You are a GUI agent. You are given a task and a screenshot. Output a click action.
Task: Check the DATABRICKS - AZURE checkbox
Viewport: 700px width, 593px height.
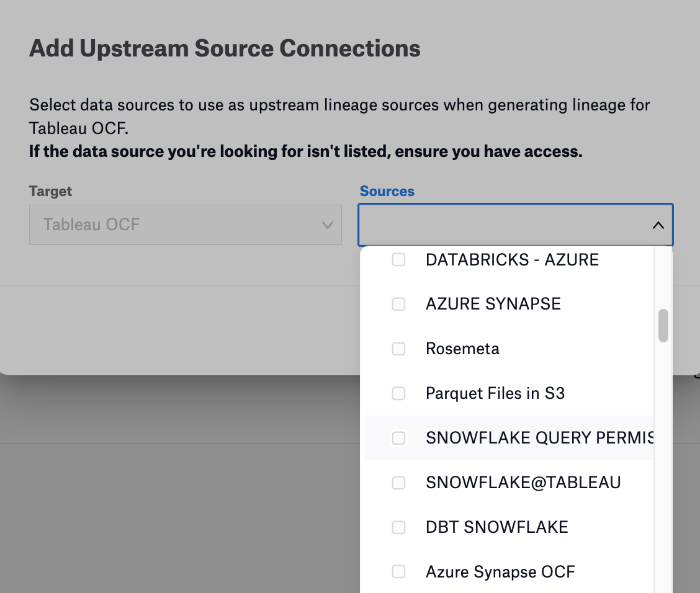[x=398, y=260]
